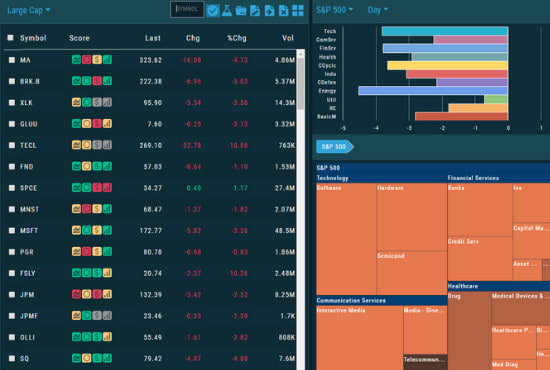The width and height of the screenshot is (550, 370).
Task: Click the grid layout icon in toolbar
Action: (298, 11)
